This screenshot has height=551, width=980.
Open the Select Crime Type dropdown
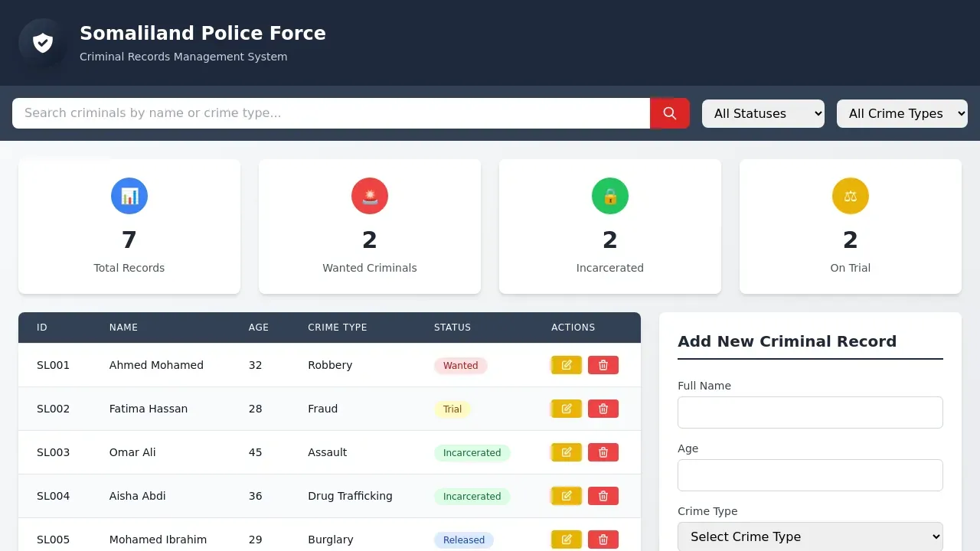coord(810,536)
